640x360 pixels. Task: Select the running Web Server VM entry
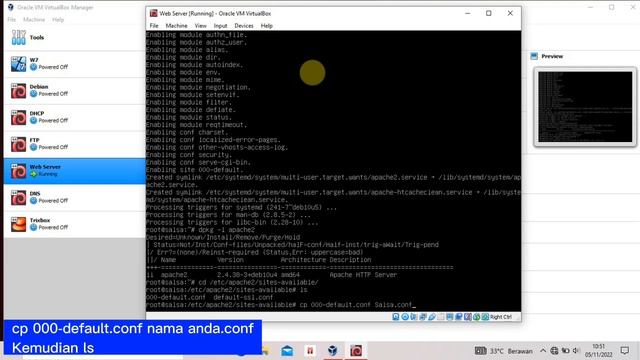coord(74,171)
